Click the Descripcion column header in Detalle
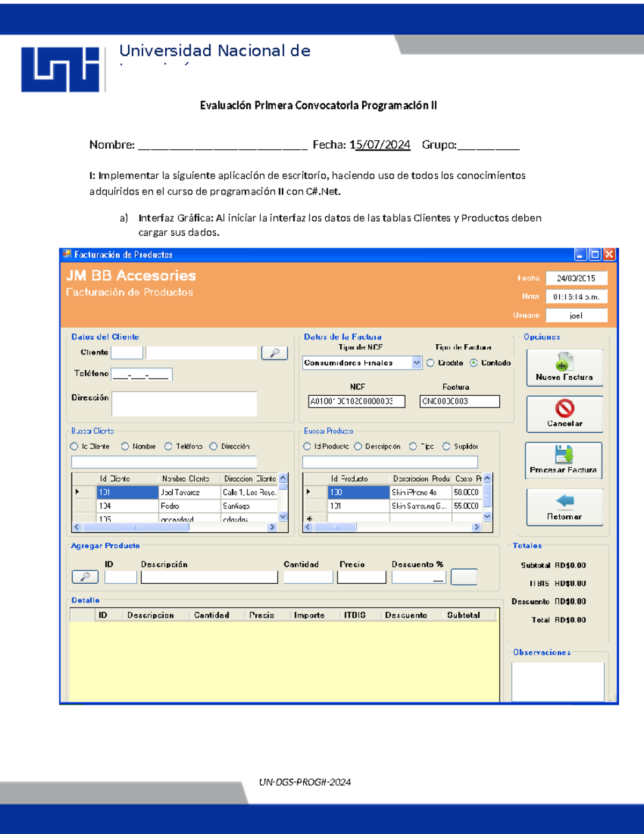The height and width of the screenshot is (834, 644). 150,615
